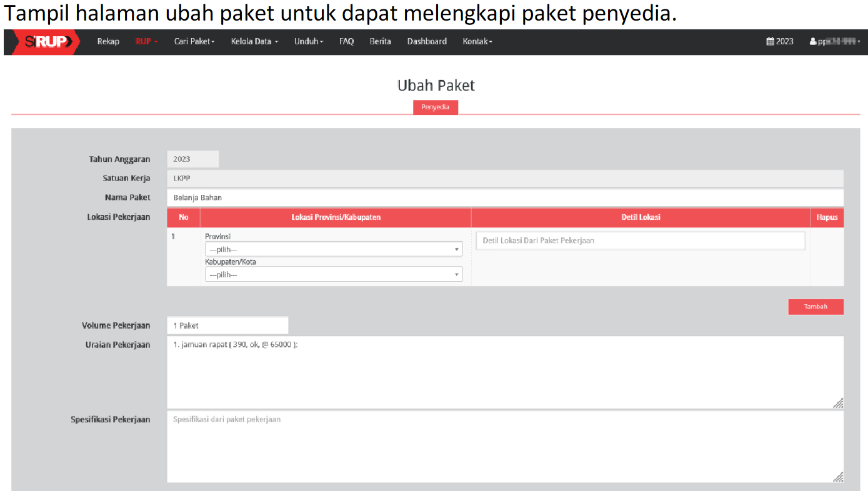
Task: Expand the RUP menu
Action: click(x=146, y=42)
